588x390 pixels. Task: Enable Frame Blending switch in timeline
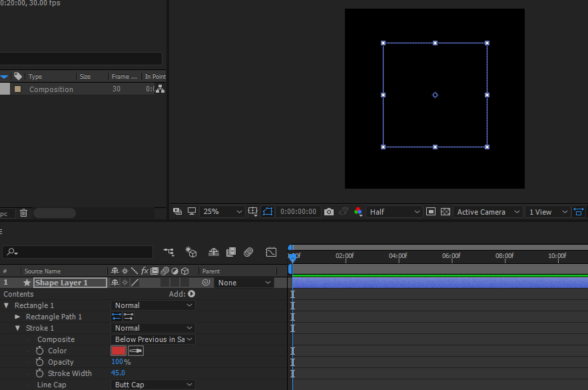click(x=231, y=252)
